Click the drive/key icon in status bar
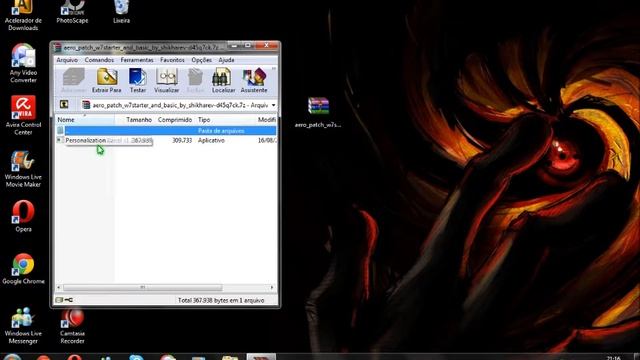The width and height of the screenshot is (640, 360). [x=64, y=300]
